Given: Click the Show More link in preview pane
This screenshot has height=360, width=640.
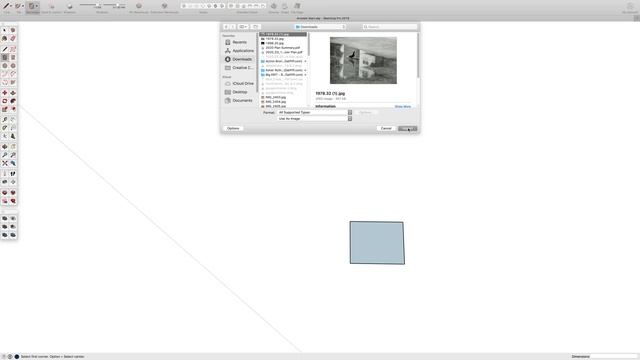Looking at the screenshot, I should 402,107.
